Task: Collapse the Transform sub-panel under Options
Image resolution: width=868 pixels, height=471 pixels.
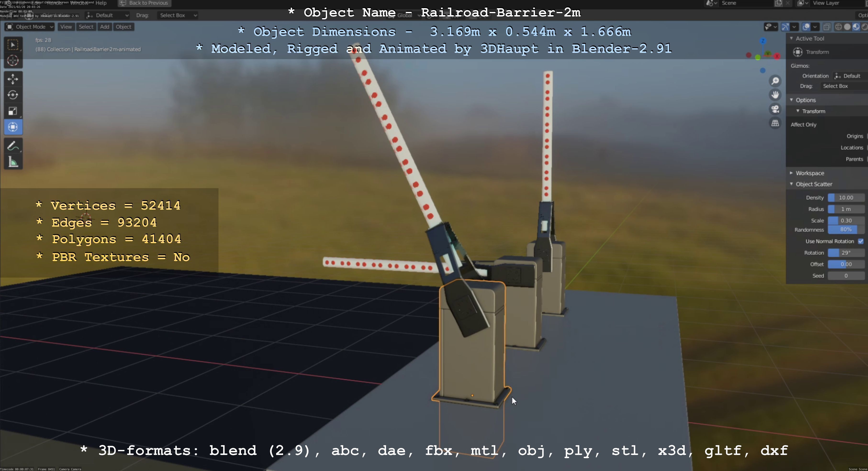Action: click(798, 111)
